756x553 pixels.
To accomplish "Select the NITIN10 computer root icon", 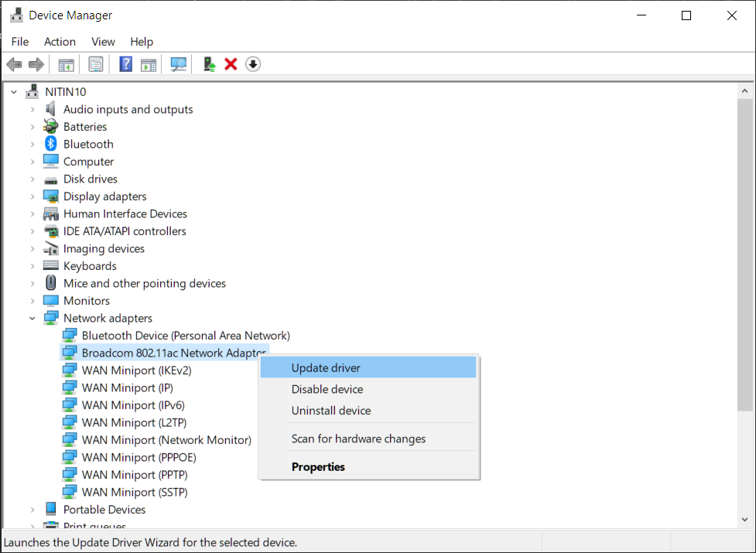I will pos(32,91).
